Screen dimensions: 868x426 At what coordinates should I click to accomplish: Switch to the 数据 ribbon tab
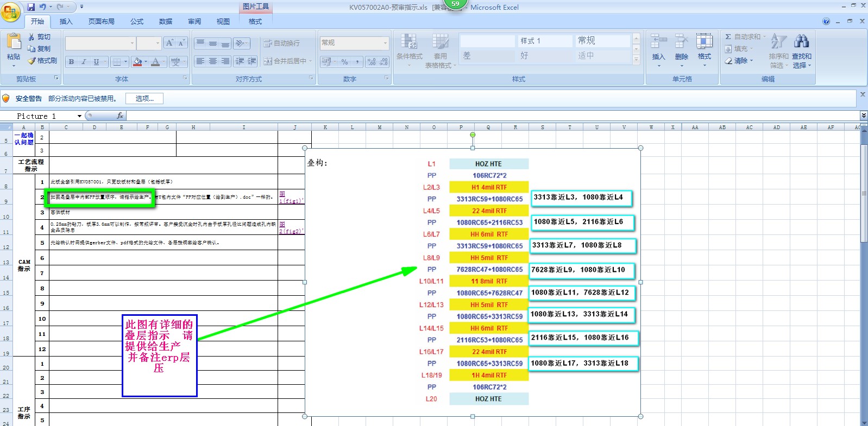(166, 22)
